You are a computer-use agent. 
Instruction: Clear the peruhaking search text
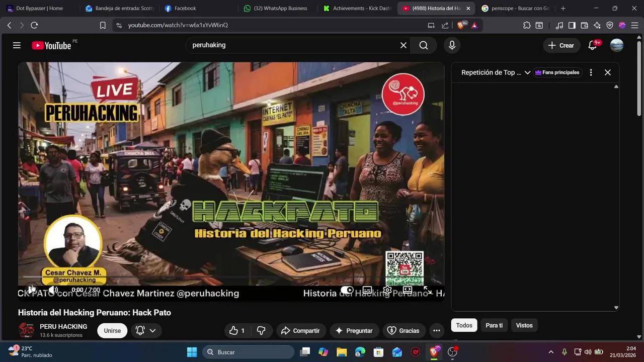pos(404,45)
